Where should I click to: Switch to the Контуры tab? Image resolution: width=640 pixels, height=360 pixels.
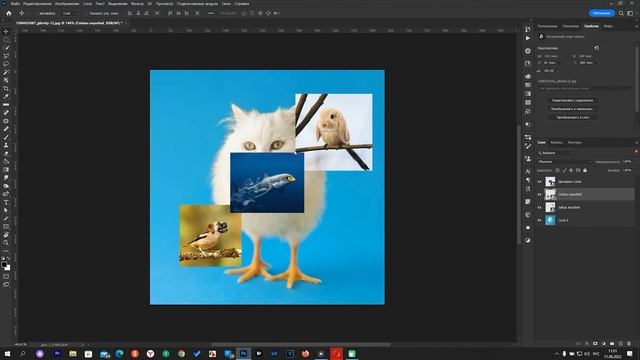tap(575, 142)
